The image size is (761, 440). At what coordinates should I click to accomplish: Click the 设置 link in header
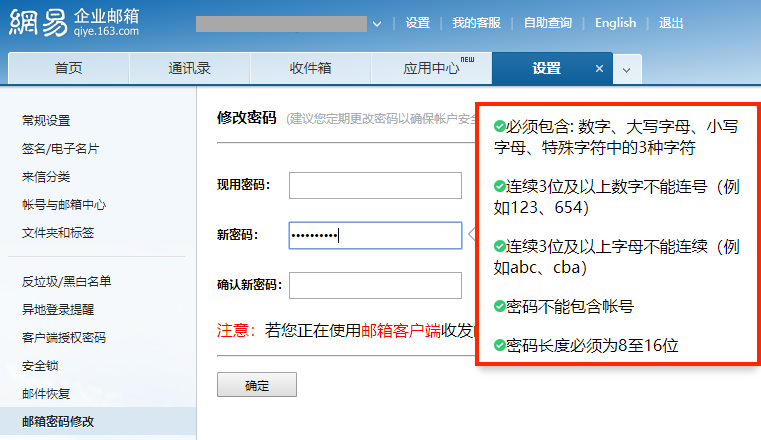pos(417,23)
